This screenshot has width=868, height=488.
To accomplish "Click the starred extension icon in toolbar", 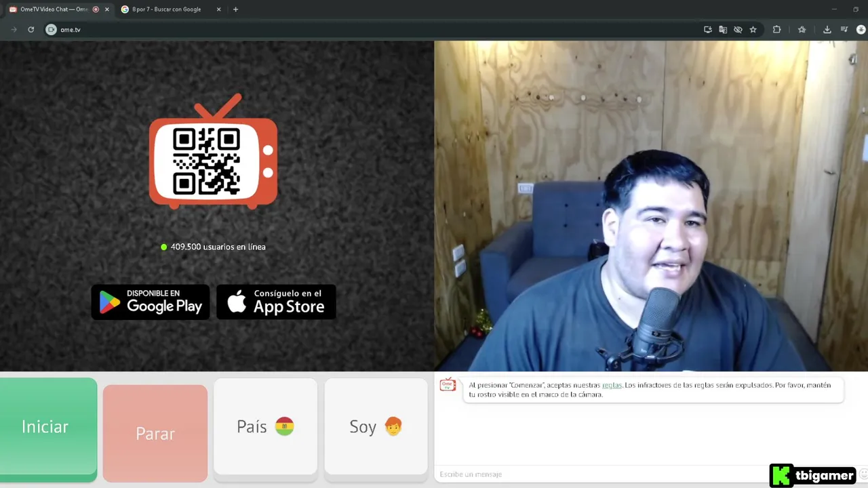I will click(802, 30).
